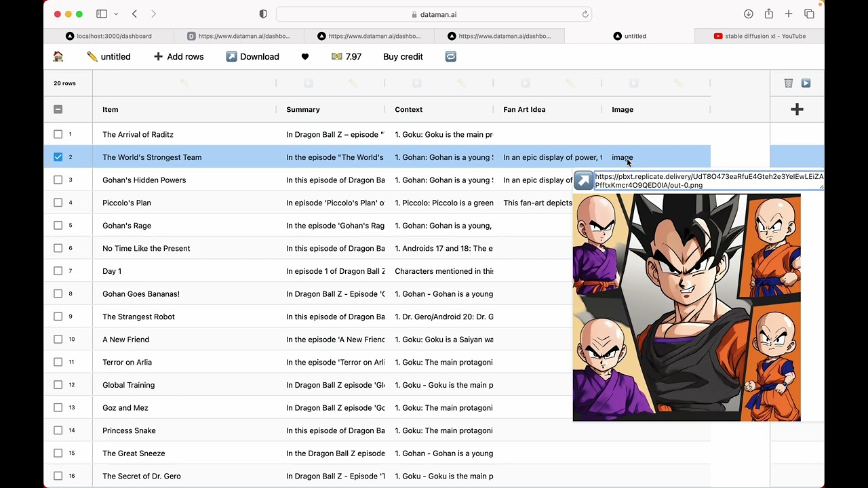868x488 pixels.
Task: Click the Image column header
Action: (656, 109)
